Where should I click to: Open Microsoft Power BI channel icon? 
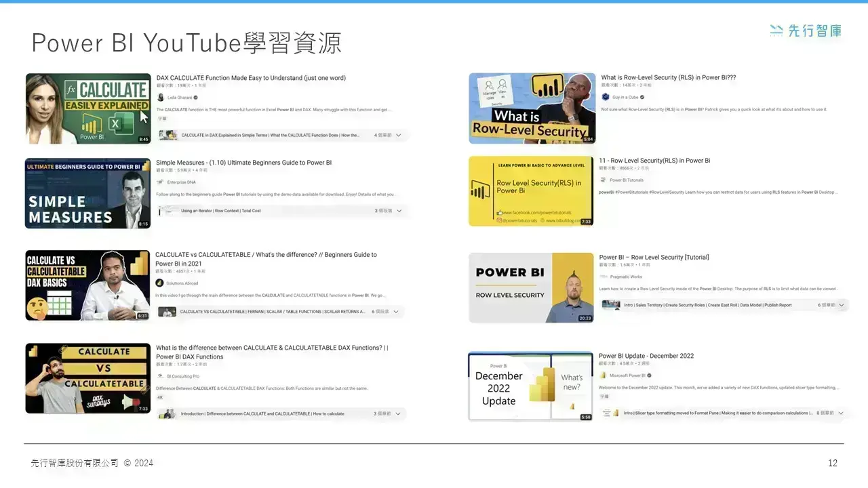point(603,375)
